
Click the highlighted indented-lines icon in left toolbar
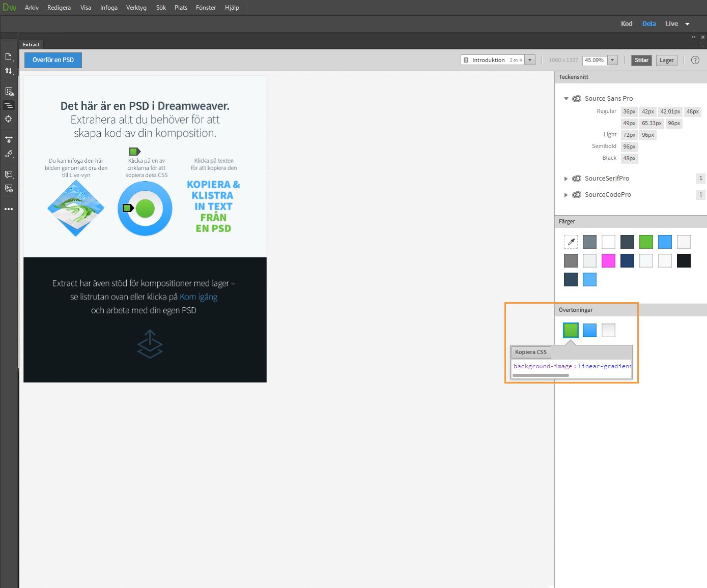click(x=9, y=105)
